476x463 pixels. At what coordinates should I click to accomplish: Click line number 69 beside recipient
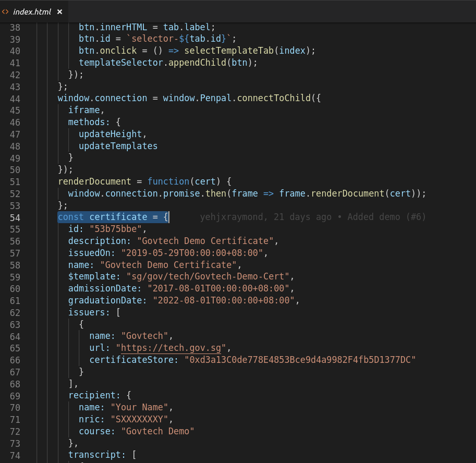point(15,395)
